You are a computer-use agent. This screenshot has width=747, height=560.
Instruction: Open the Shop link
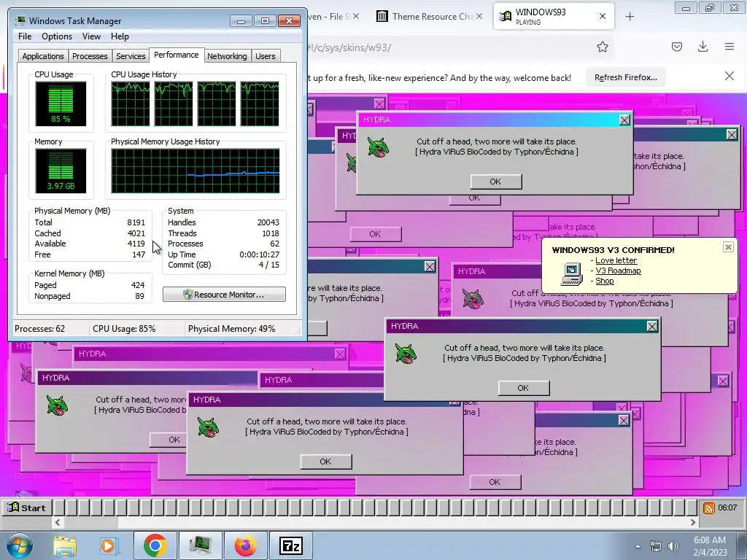coord(605,281)
